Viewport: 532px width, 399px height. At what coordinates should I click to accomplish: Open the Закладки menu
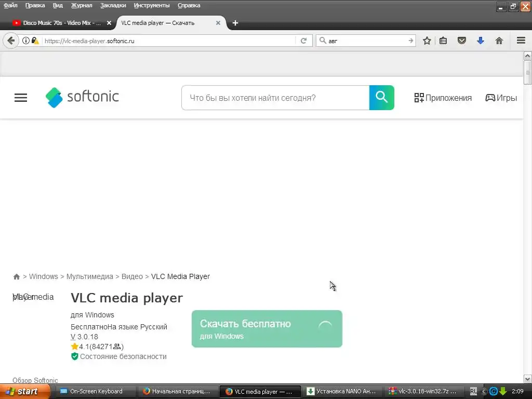tap(113, 5)
